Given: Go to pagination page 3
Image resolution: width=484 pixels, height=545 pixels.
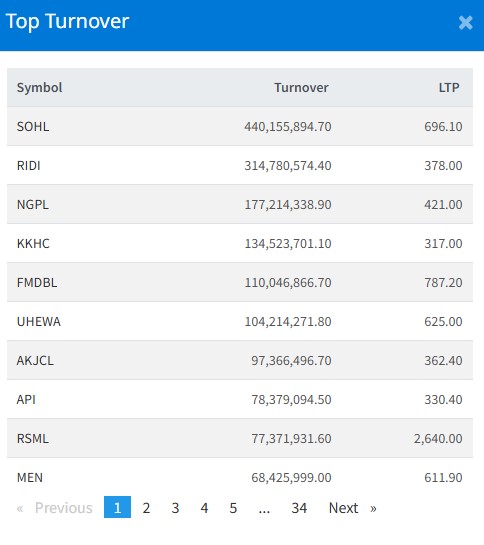Looking at the screenshot, I should click(x=175, y=508).
